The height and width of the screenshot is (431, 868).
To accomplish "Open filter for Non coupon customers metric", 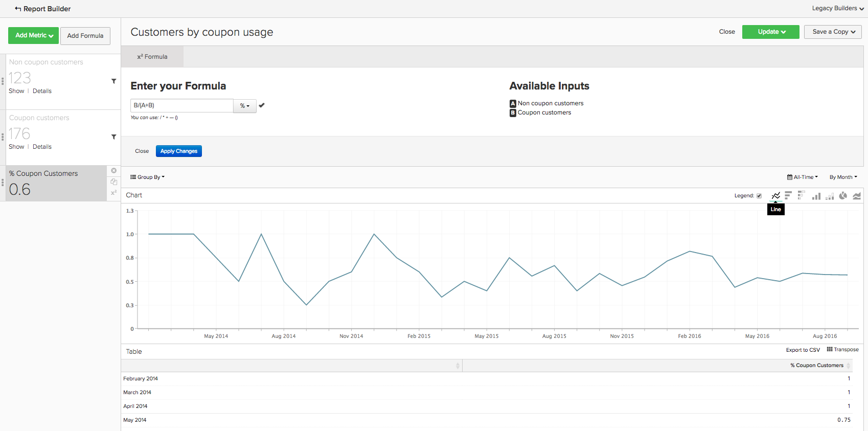I will [x=113, y=81].
